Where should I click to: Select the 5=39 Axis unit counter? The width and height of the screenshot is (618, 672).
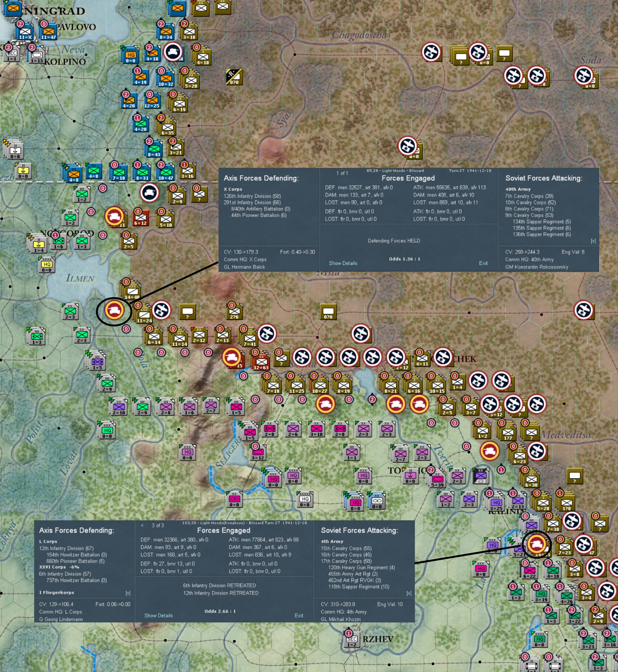tap(437, 479)
